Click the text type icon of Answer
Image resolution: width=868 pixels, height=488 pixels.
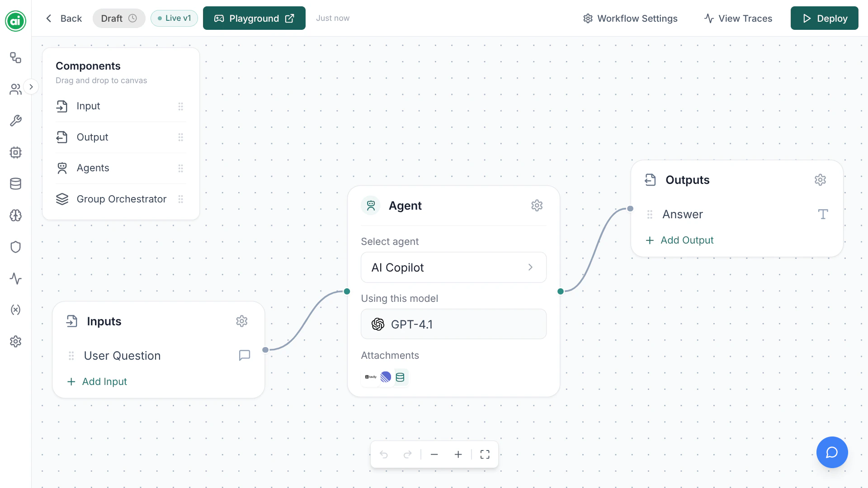(823, 214)
